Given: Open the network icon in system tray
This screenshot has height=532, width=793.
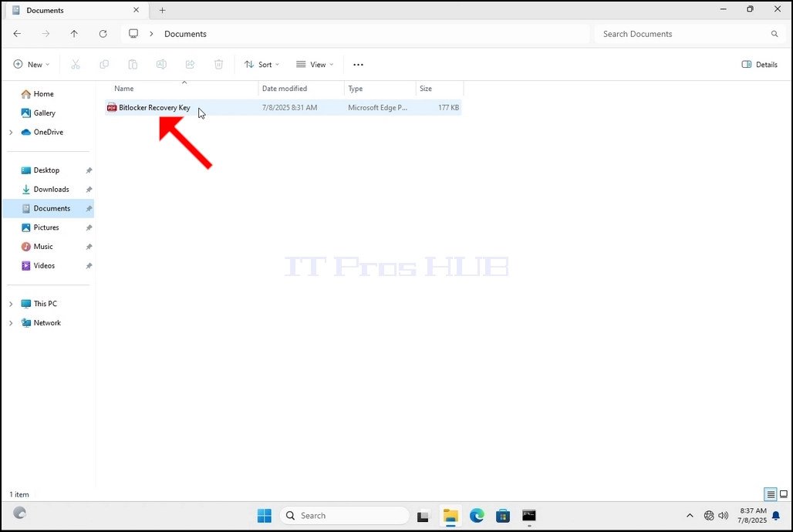Looking at the screenshot, I should 709,515.
